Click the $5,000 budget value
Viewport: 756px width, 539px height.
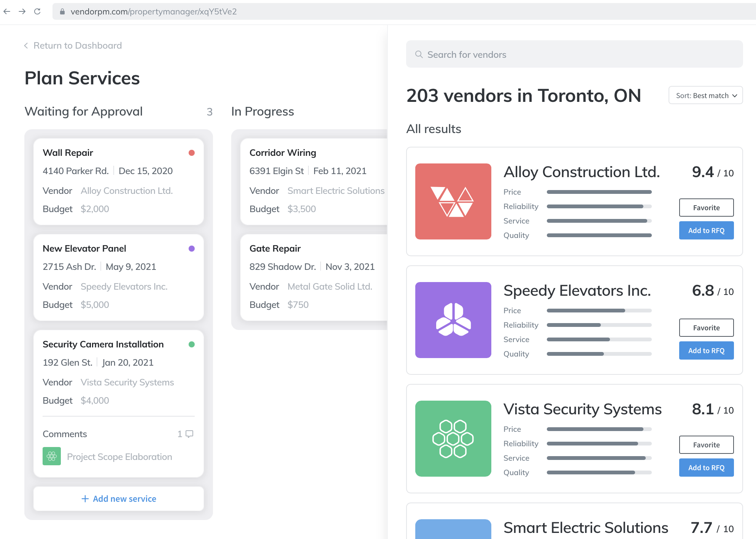coord(95,305)
